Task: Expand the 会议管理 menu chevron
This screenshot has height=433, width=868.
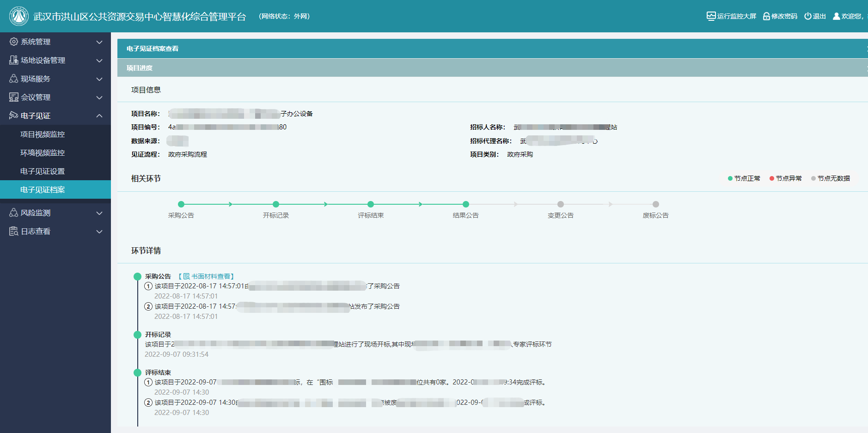Action: point(99,98)
